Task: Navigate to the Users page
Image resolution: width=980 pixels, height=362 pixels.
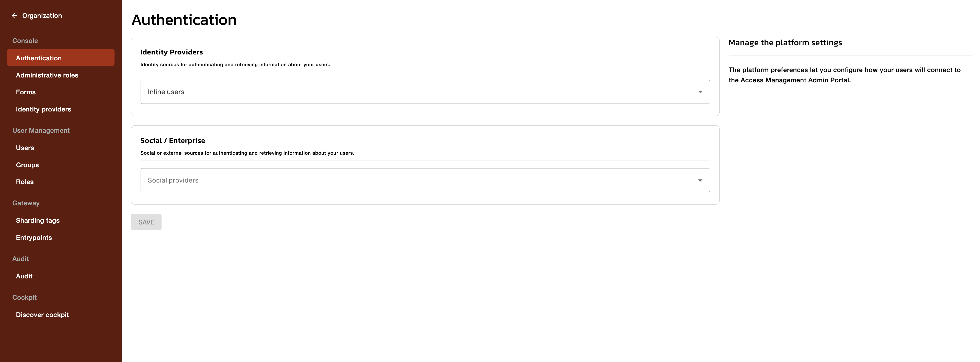Action: [x=25, y=148]
